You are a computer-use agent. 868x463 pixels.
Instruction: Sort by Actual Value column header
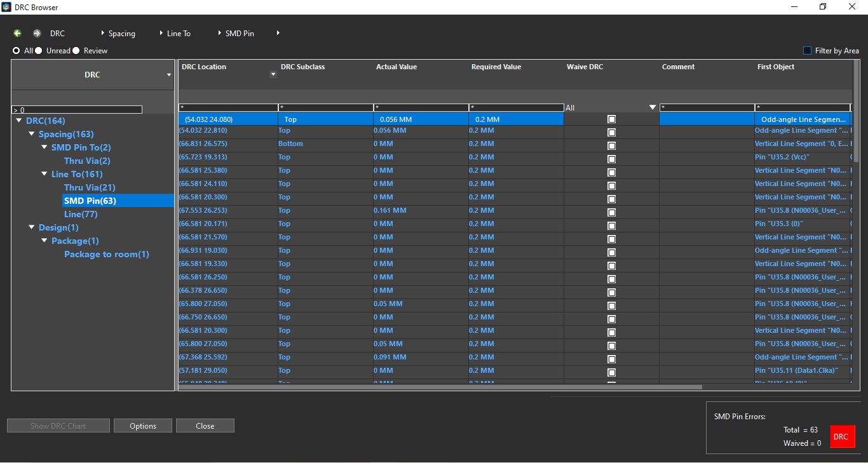[396, 67]
